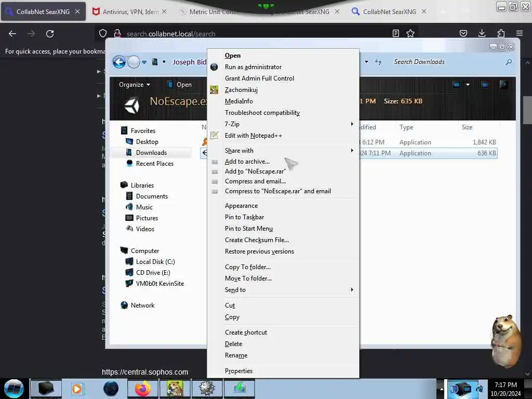Choose Add to "NoEscape.rar"
Image resolution: width=532 pixels, height=399 pixels.
tap(283, 171)
